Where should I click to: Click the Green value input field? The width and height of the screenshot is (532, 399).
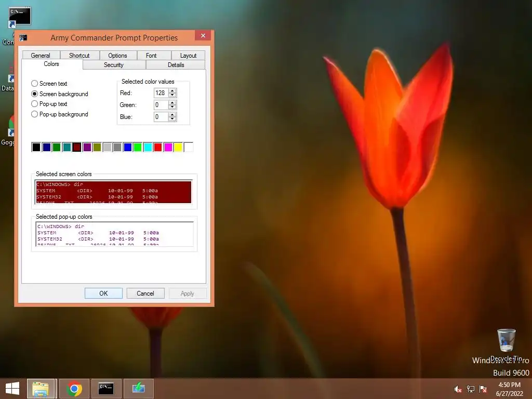161,105
